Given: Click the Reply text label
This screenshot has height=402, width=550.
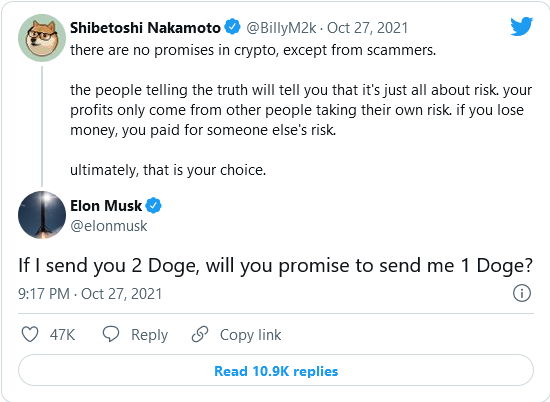Looking at the screenshot, I should click(x=149, y=335).
